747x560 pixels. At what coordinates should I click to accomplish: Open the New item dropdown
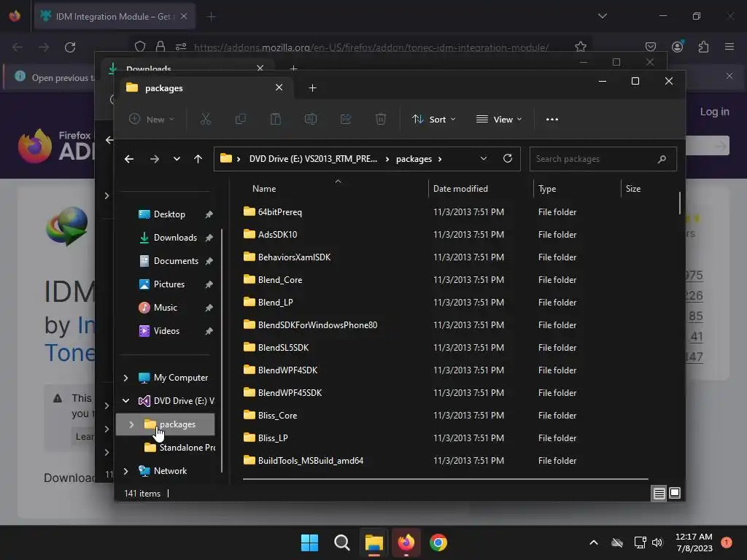coord(152,119)
